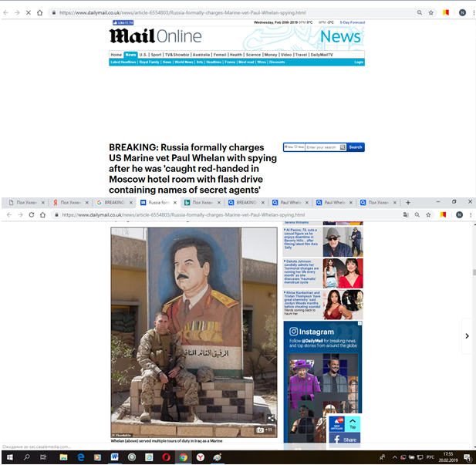Open Task View on the taskbar
Image resolution: width=476 pixels, height=465 pixels.
(x=43, y=457)
